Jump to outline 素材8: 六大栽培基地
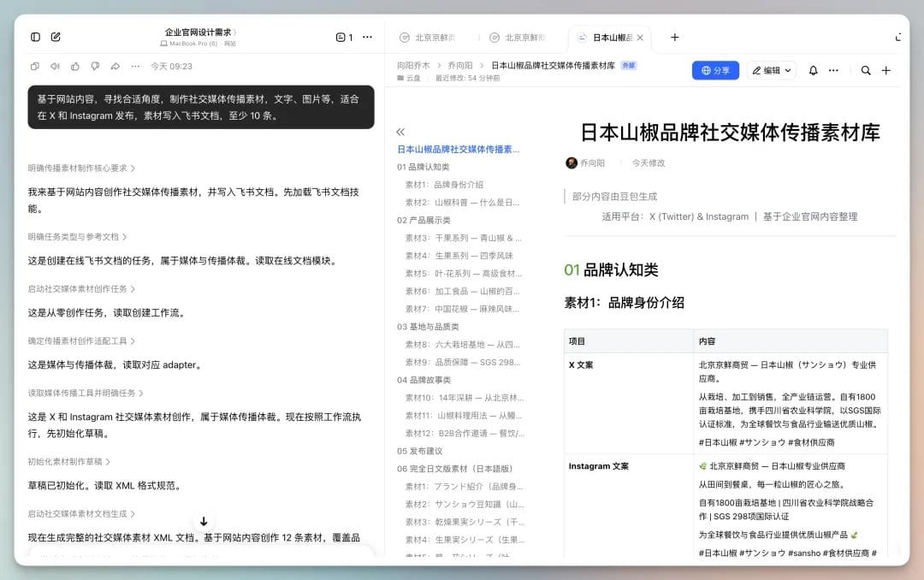Screen dimensions: 924x580 pyautogui.click(x=463, y=345)
